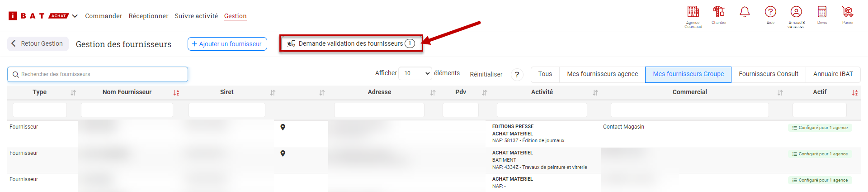Viewport: 868px width, 192px height.
Task: Click the map pin in first supplier row
Action: pos(283,127)
